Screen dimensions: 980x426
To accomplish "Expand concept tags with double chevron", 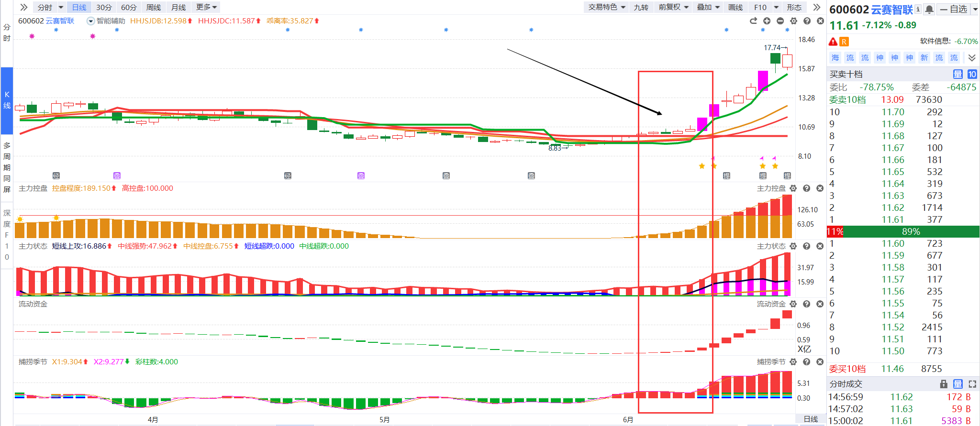I will [972, 58].
